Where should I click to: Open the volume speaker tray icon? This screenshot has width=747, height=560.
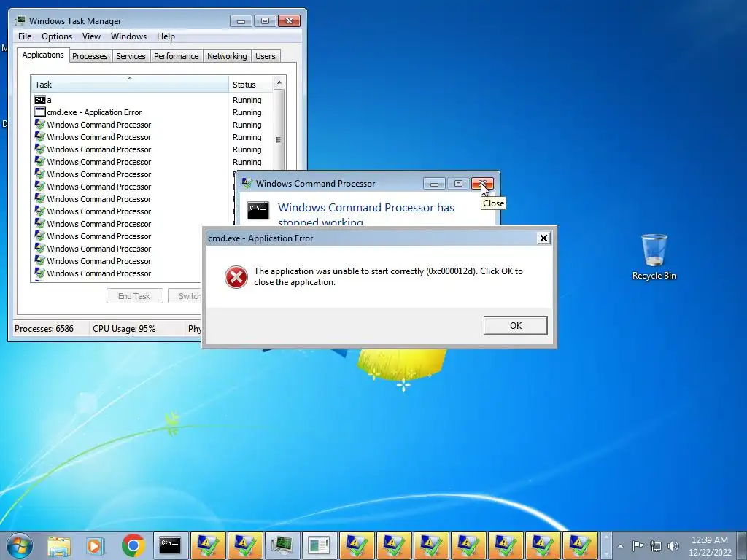point(673,546)
